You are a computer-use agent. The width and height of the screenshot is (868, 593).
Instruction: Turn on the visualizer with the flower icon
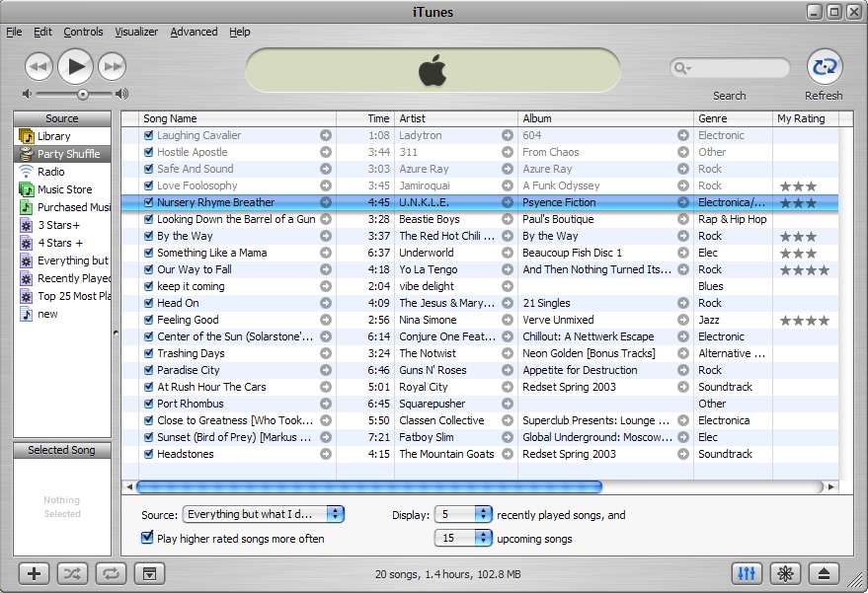(787, 573)
